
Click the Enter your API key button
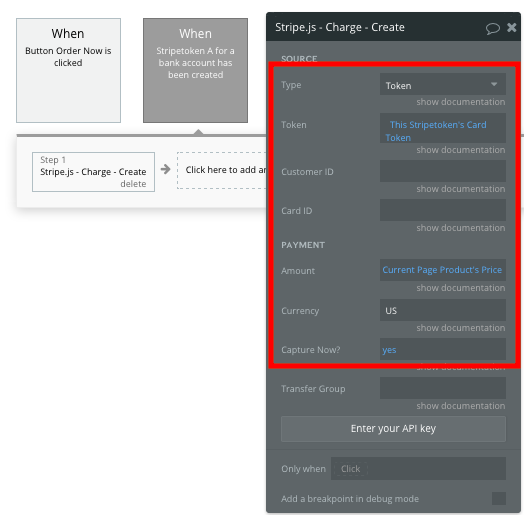(x=393, y=429)
